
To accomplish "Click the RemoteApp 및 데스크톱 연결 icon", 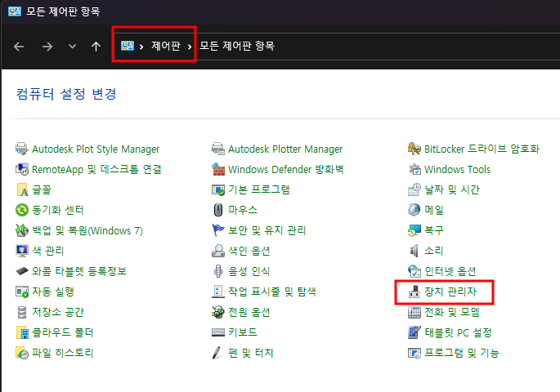I will tap(22, 169).
